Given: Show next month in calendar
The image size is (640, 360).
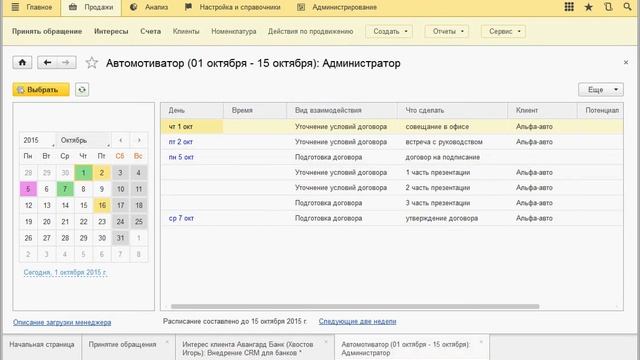Looking at the screenshot, I should (139, 140).
